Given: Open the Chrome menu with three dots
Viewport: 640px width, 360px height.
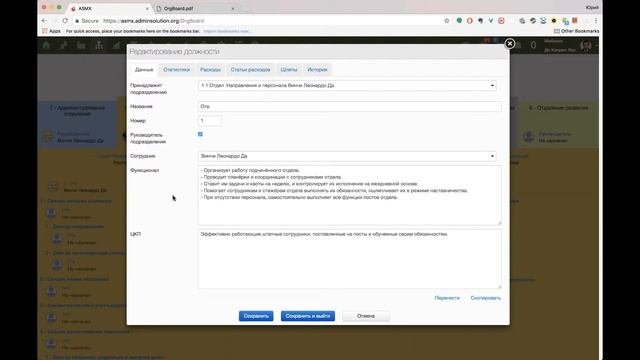Looking at the screenshot, I should [x=596, y=20].
